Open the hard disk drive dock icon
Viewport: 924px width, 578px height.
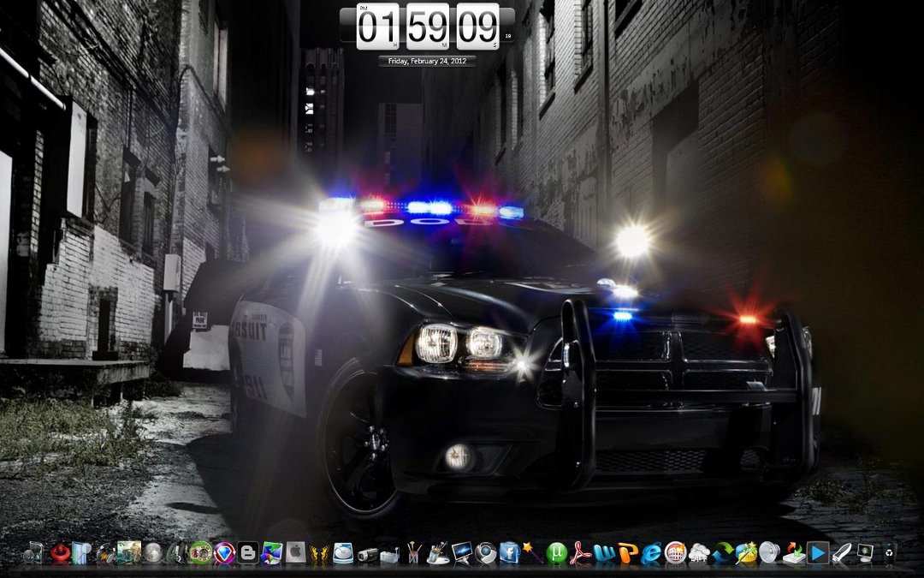tap(343, 552)
